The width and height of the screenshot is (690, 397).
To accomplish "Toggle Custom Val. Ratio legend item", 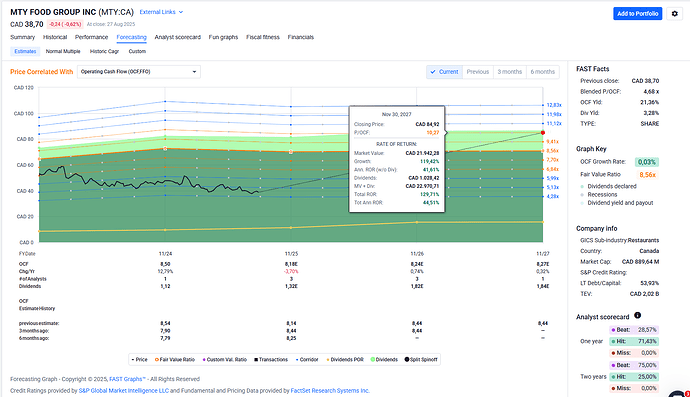I will pos(225,360).
